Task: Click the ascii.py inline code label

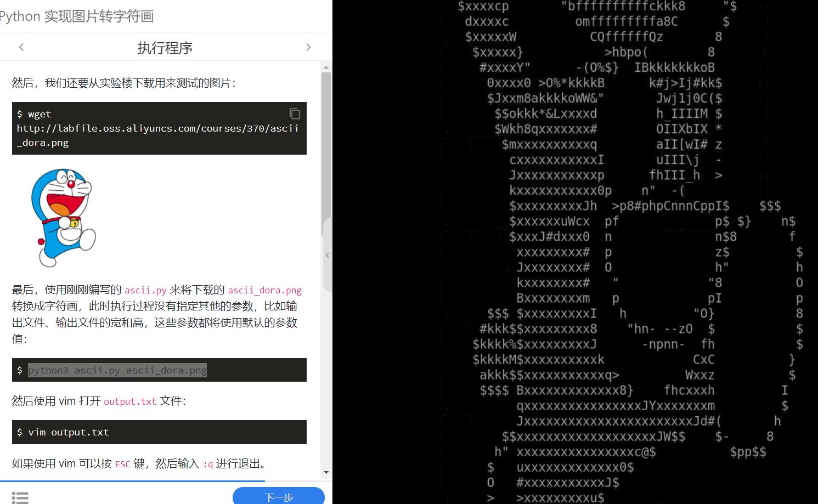Action: coord(145,290)
